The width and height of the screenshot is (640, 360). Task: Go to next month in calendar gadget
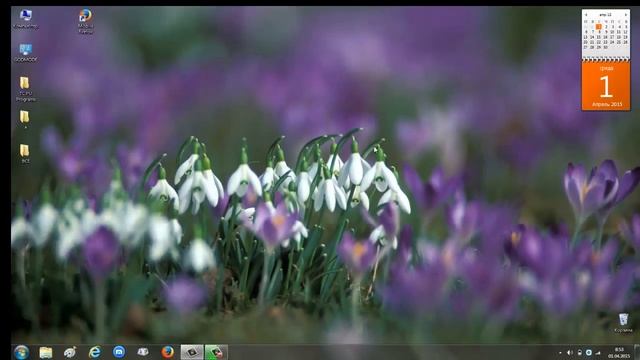[626, 15]
